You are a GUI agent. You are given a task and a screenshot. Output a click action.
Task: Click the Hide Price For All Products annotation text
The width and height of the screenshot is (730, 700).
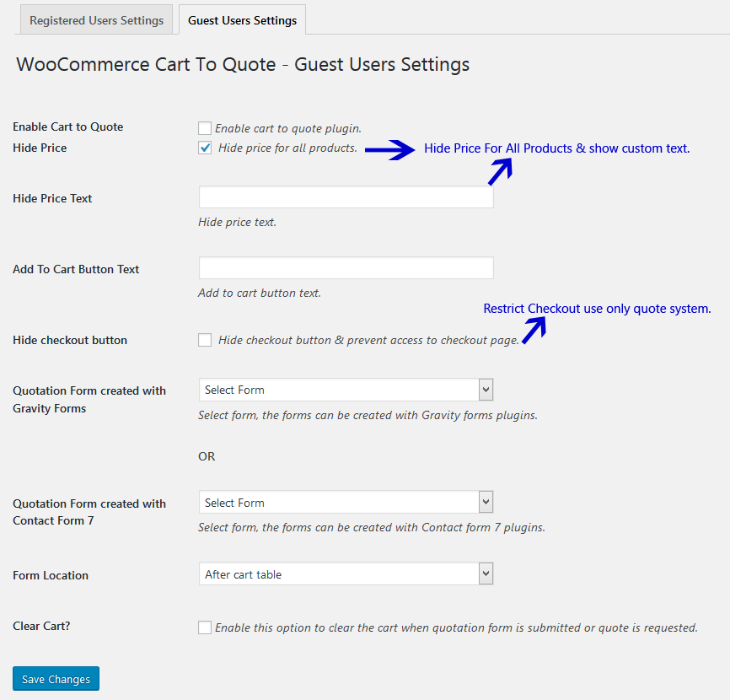click(556, 148)
